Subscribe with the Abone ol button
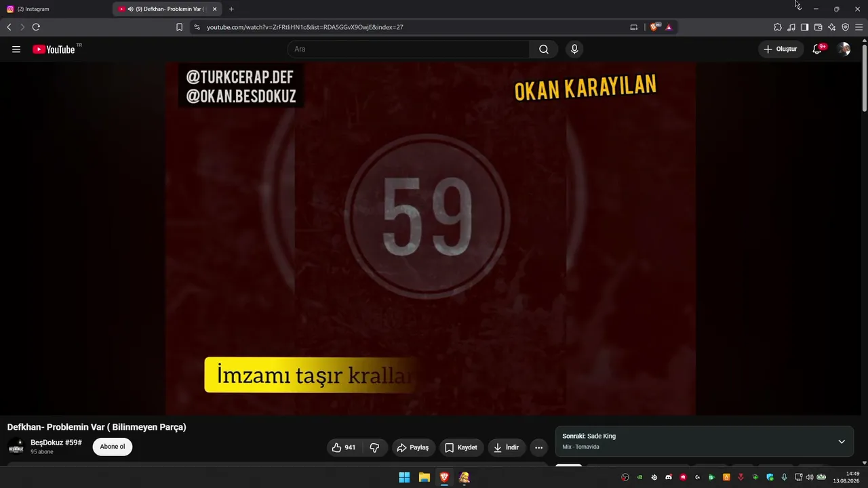 click(113, 447)
